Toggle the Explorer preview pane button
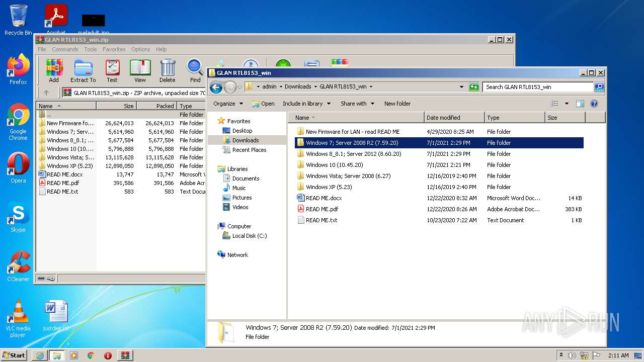Image resolution: width=644 pixels, height=362 pixels. 580,104
